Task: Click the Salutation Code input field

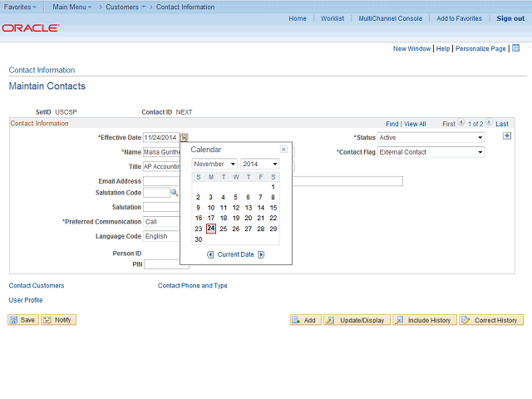Action: pyautogui.click(x=156, y=193)
